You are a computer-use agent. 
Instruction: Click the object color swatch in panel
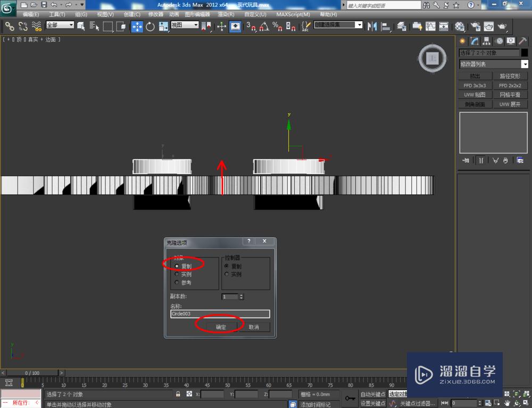pyautogui.click(x=525, y=53)
